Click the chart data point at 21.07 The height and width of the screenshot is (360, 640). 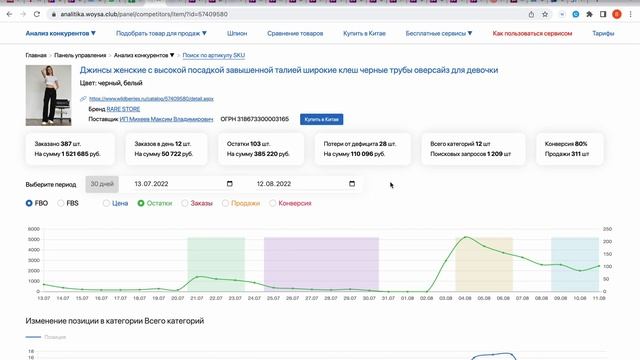(198, 277)
